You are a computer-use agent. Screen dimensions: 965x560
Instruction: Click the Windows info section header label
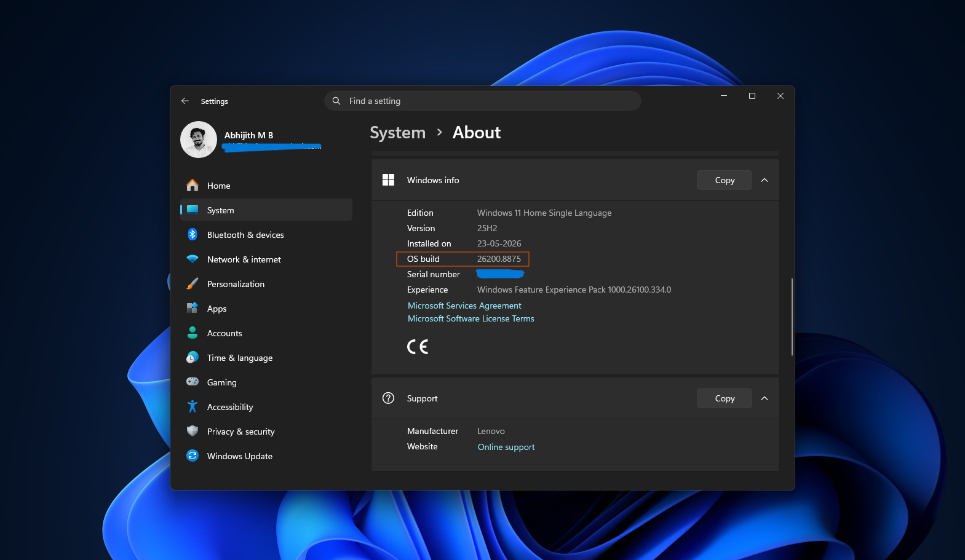click(433, 180)
